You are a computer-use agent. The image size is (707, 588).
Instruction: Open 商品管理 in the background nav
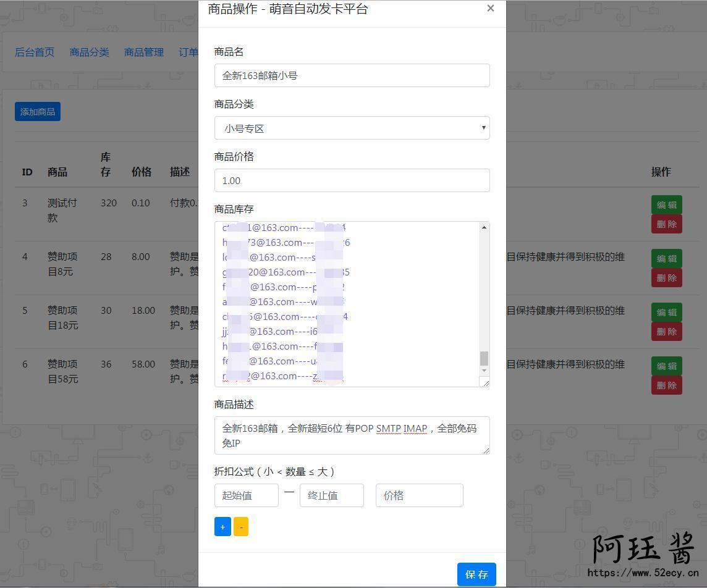144,52
